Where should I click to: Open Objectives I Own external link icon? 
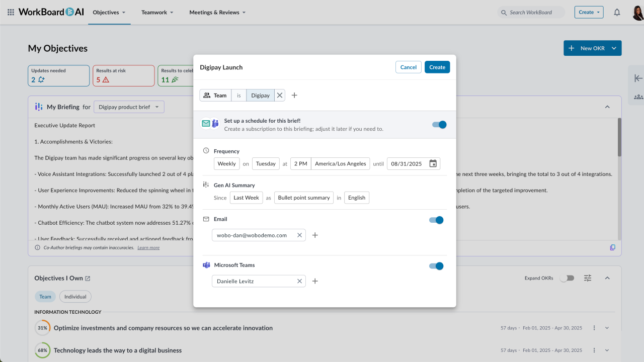(x=88, y=278)
